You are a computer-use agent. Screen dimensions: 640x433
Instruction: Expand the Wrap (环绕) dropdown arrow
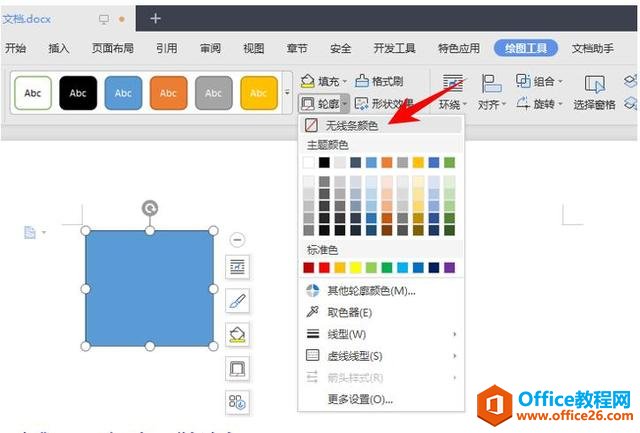click(x=465, y=105)
